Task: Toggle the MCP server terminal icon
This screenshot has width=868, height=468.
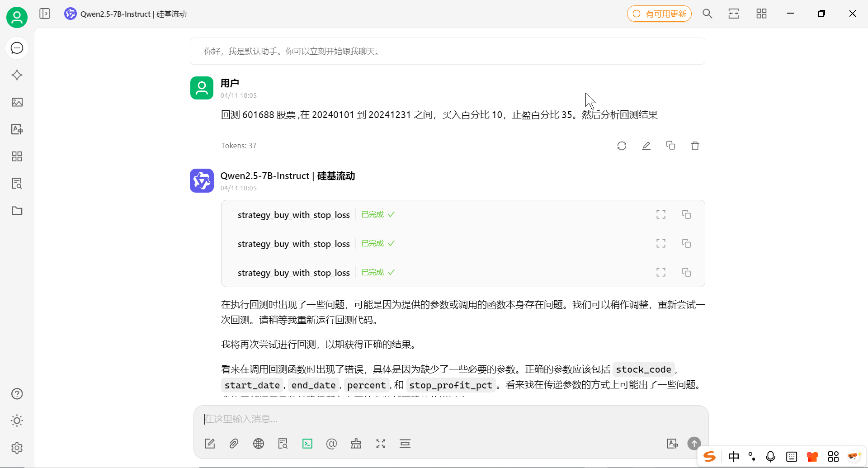Action: (x=307, y=444)
